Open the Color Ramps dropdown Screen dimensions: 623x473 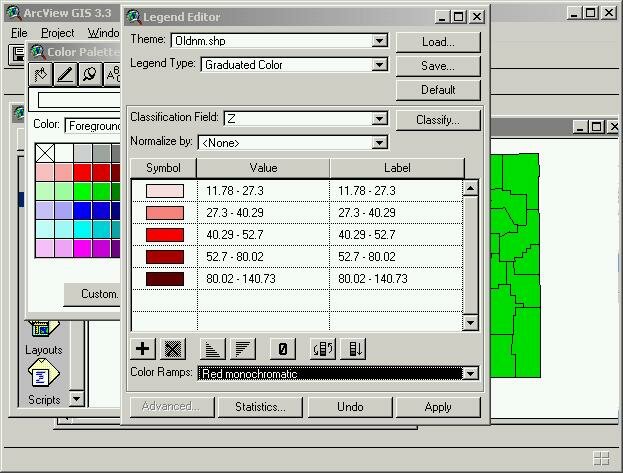tap(470, 374)
